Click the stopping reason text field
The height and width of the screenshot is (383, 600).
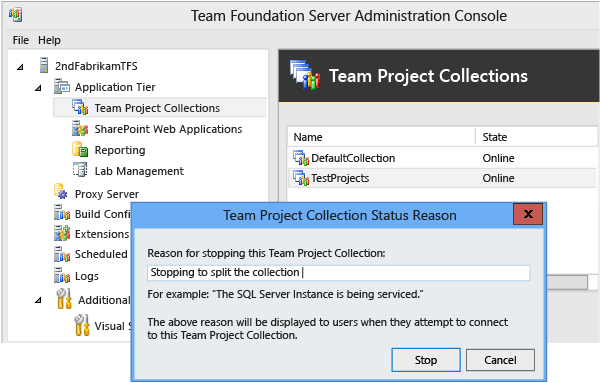339,273
